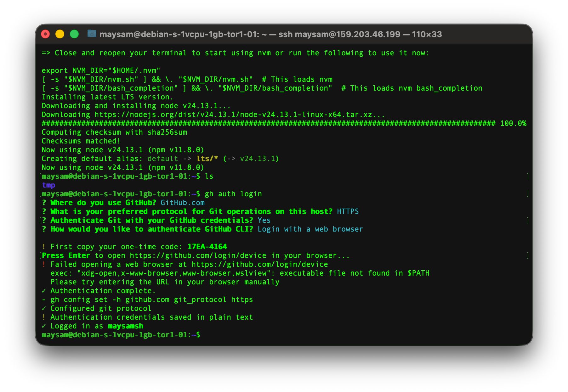568x392 pixels.
Task: Click the github.com/login/device URL after Press Enter
Action: tap(198, 255)
